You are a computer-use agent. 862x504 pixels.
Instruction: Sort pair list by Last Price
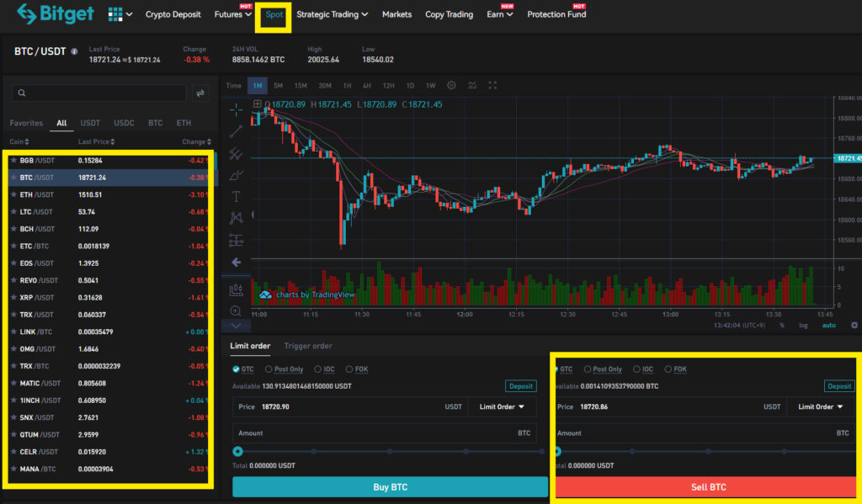[96, 142]
